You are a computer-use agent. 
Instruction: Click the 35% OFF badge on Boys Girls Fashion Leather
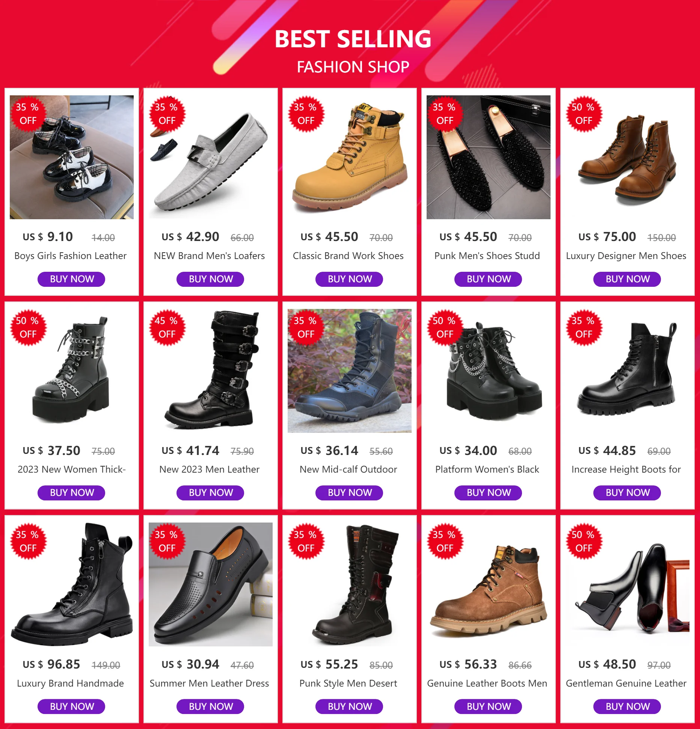tap(28, 114)
